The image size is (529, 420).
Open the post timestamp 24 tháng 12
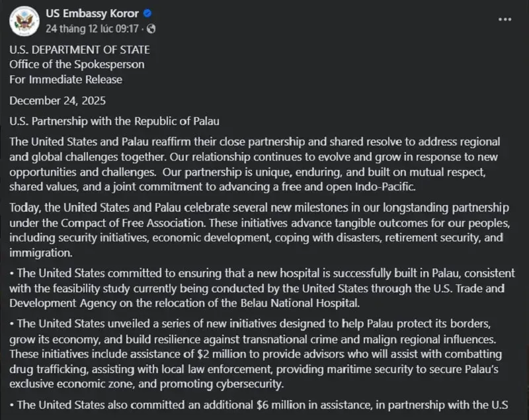click(x=92, y=28)
